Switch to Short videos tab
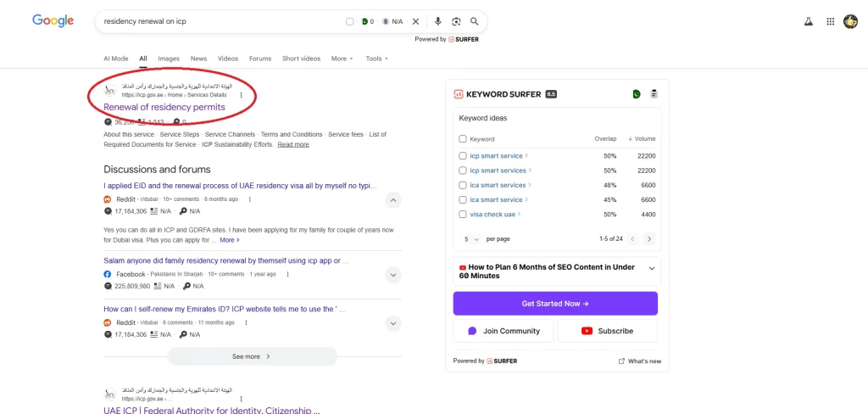Viewport: 868px width, 414px height. (x=301, y=59)
